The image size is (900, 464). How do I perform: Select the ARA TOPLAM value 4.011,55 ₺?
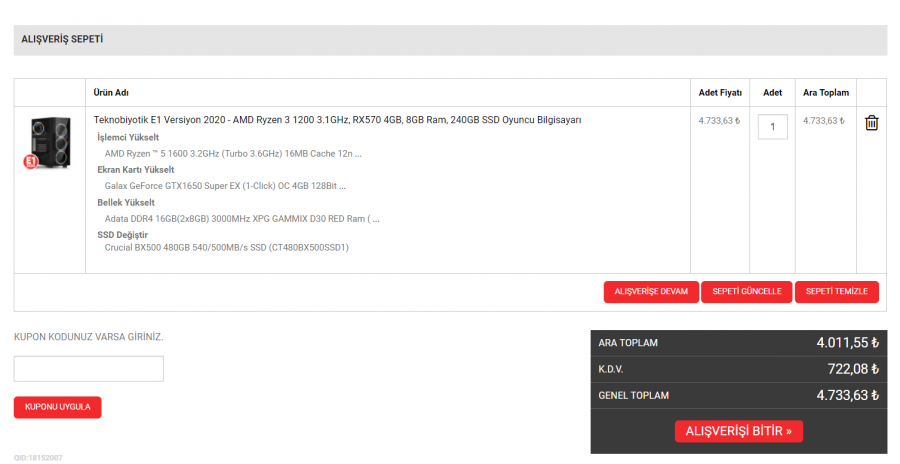[847, 343]
